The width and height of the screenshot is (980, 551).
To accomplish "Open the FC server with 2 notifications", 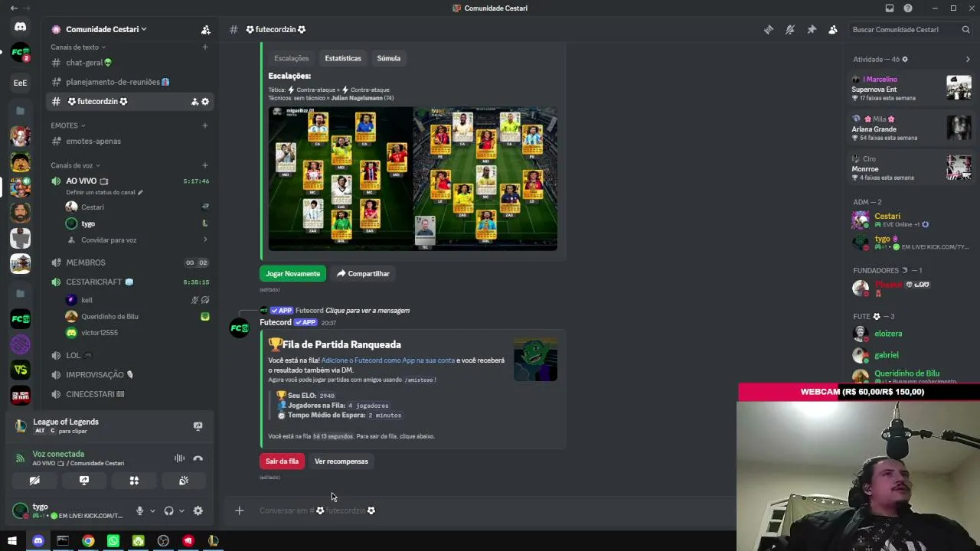I will click(21, 53).
